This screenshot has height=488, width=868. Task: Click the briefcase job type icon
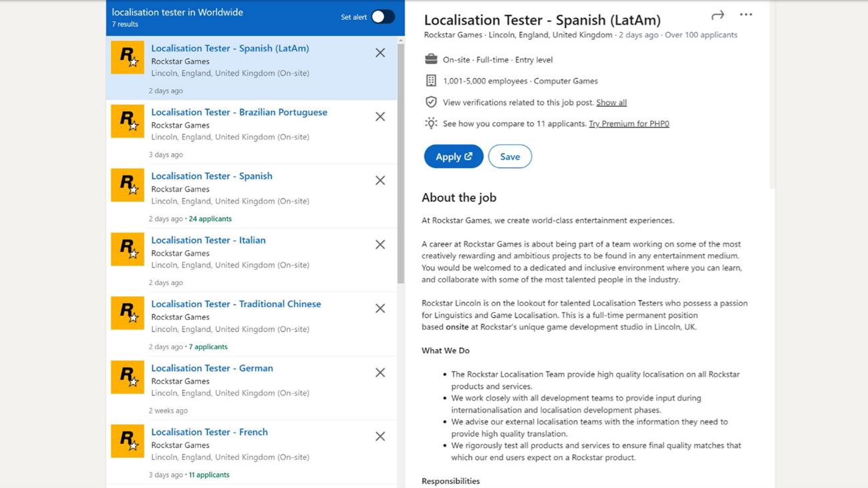tap(431, 59)
